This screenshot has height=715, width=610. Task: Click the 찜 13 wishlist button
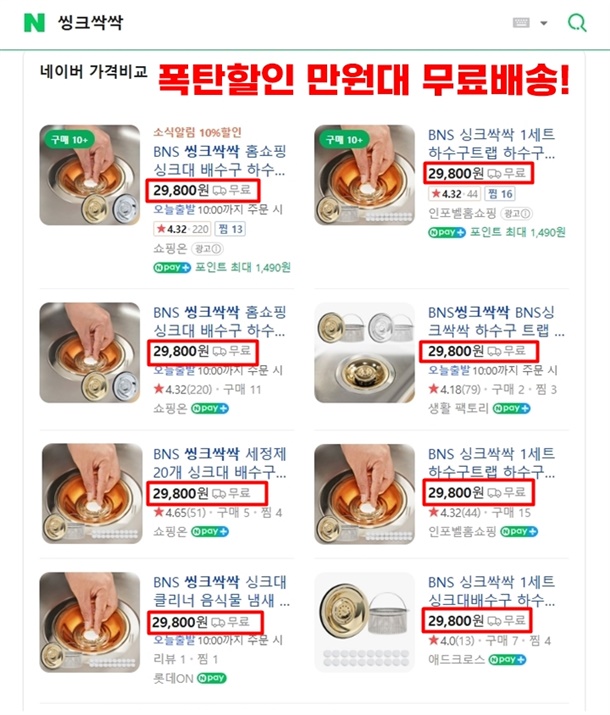pyautogui.click(x=230, y=229)
